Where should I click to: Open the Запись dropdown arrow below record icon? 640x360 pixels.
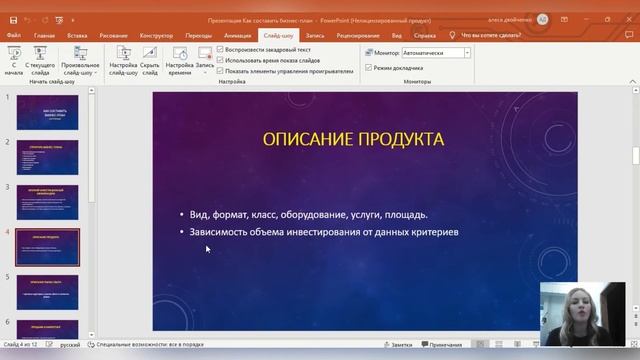(205, 73)
